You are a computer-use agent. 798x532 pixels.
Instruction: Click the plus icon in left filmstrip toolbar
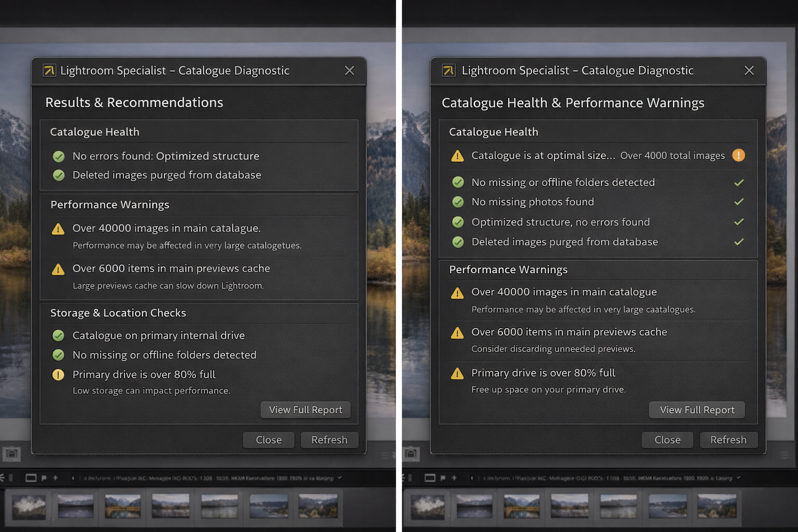(55, 478)
